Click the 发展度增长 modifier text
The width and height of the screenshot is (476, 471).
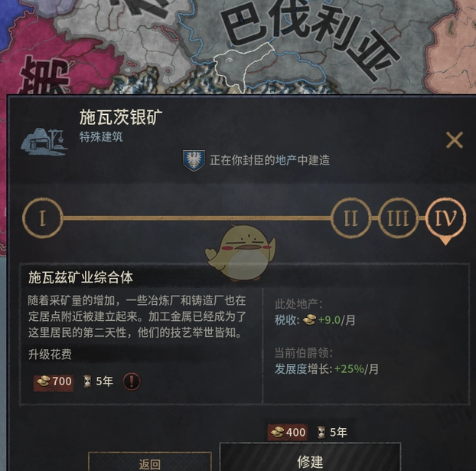(x=304, y=369)
